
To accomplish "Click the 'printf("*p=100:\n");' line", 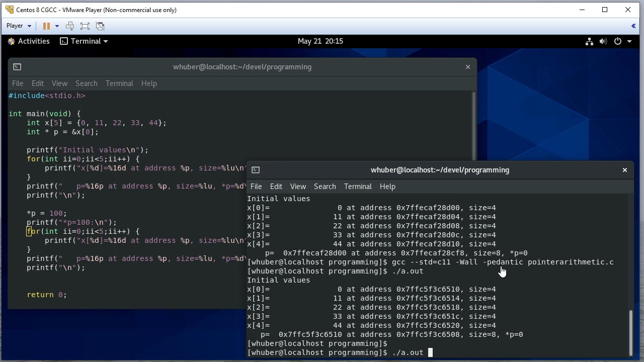I will 71,222.
